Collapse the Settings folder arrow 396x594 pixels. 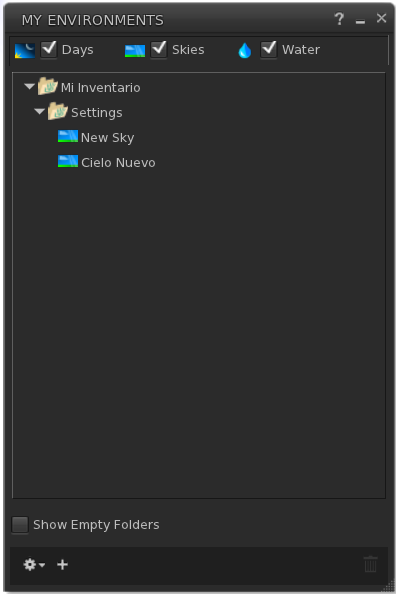point(39,111)
